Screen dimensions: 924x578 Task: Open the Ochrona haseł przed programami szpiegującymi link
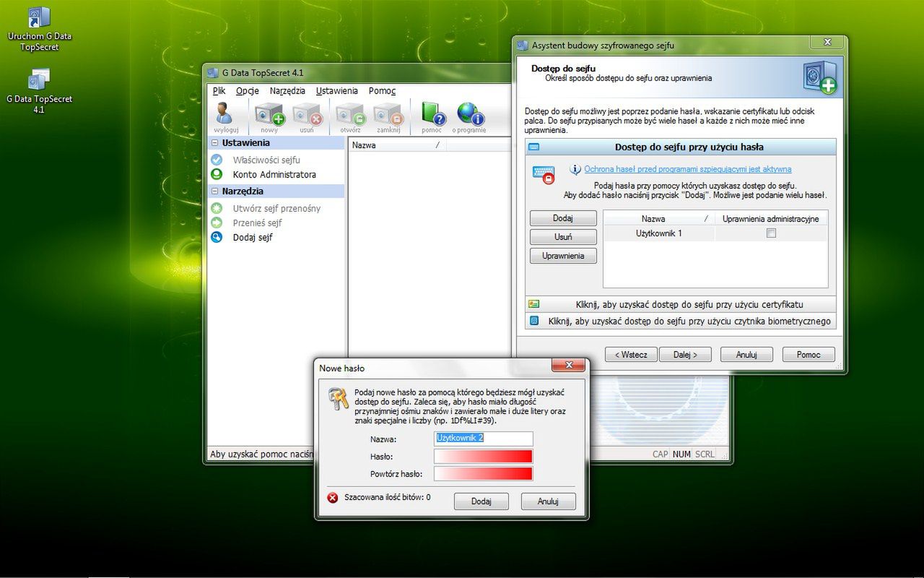click(x=688, y=169)
